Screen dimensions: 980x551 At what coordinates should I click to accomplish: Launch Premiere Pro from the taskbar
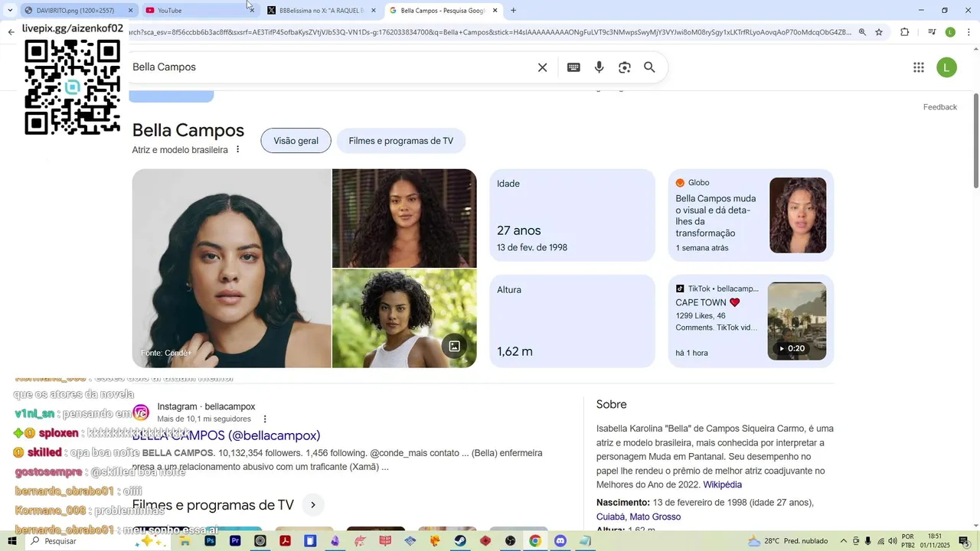(x=235, y=541)
